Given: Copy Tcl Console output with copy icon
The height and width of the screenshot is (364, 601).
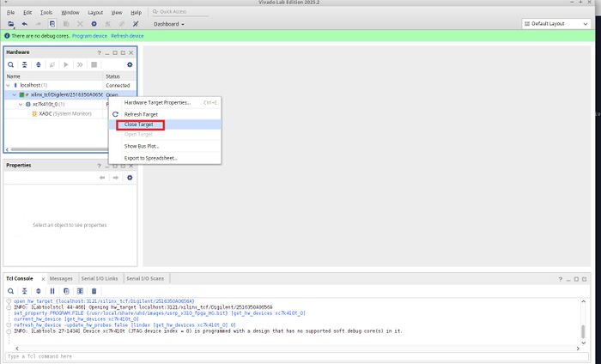Looking at the screenshot, I should point(66,291).
